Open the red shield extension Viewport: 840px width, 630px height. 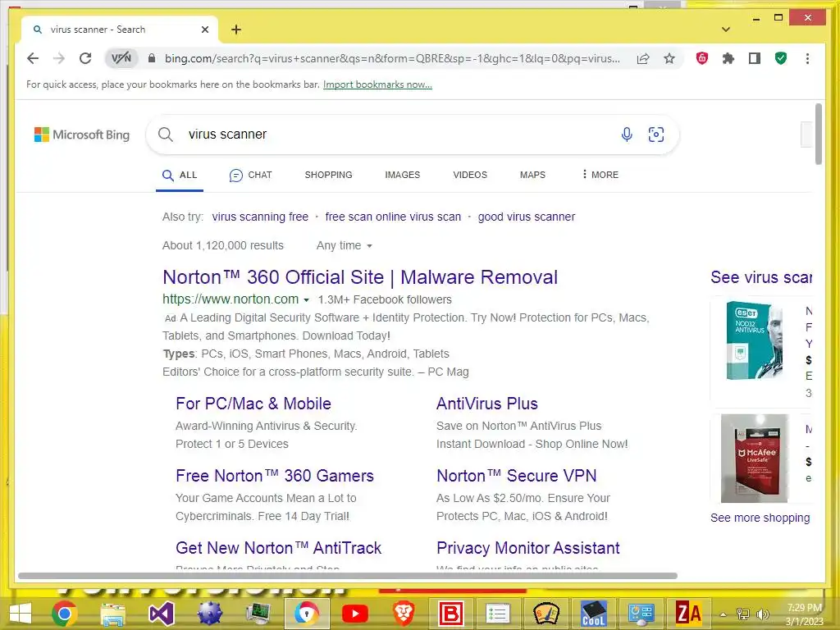click(x=702, y=58)
